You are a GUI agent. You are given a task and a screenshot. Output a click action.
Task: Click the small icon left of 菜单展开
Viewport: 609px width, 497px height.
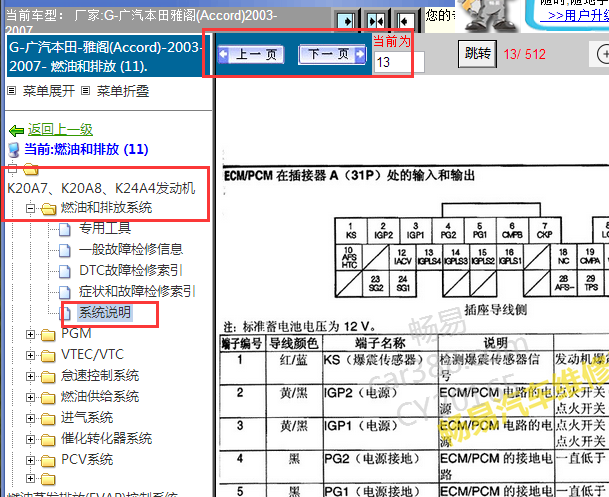click(12, 91)
